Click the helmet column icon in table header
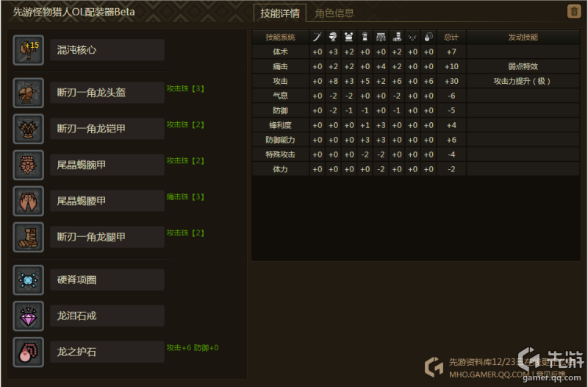Image resolution: width=588 pixels, height=387 pixels. [x=333, y=37]
